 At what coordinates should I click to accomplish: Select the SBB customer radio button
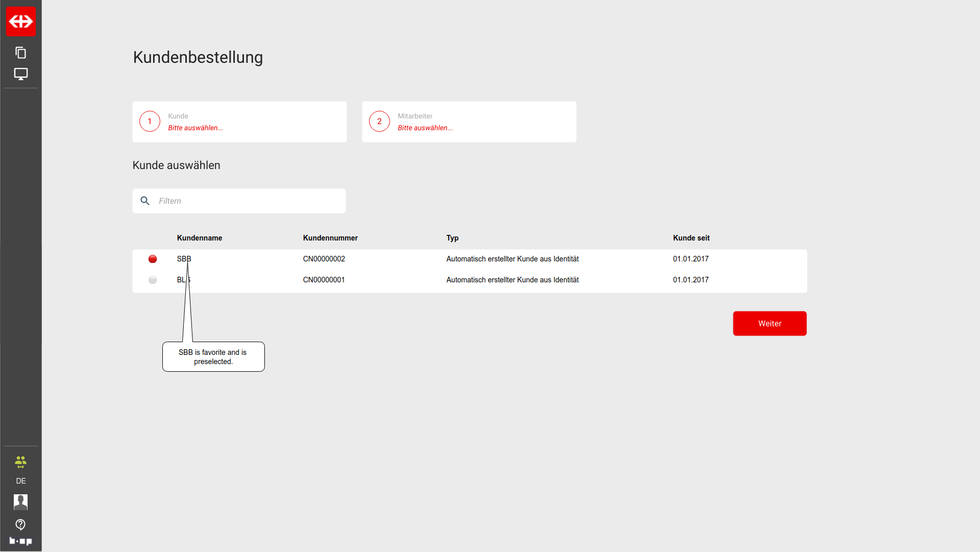153,259
